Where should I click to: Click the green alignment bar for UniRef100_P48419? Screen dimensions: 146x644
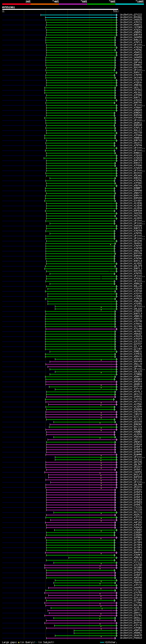click(81, 638)
